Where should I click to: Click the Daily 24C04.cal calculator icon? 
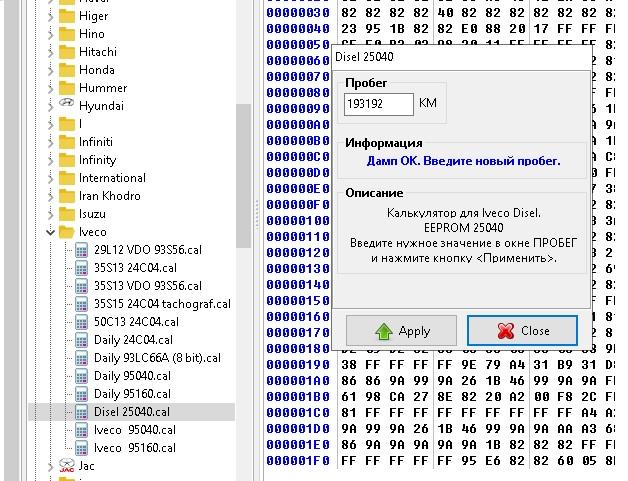pyautogui.click(x=81, y=340)
